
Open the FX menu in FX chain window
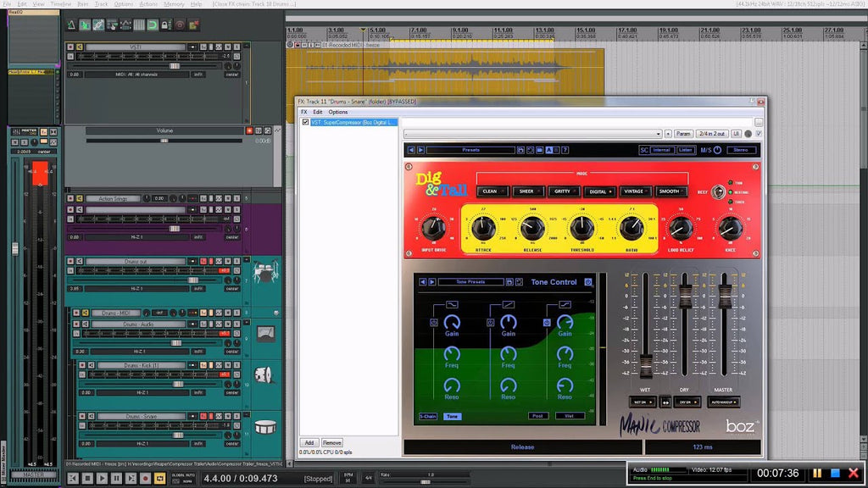pyautogui.click(x=304, y=112)
